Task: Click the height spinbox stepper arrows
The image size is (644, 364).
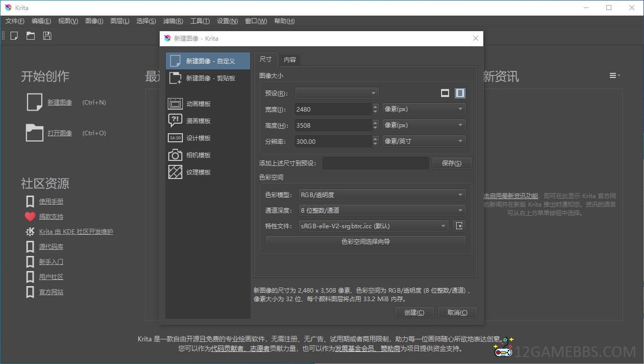Action: 375,125
